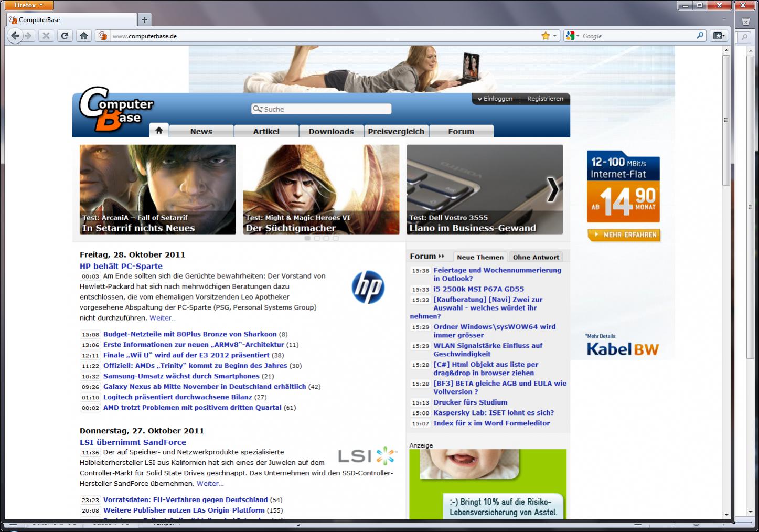The height and width of the screenshot is (532, 759).
Task: Open the address bar history dropdown
Action: (x=555, y=36)
